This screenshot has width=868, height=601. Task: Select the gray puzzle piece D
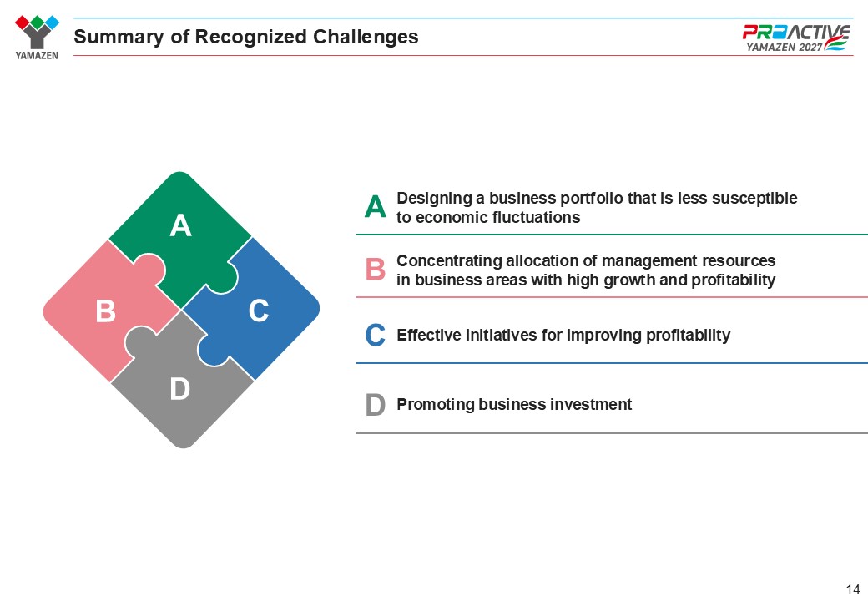[180, 389]
